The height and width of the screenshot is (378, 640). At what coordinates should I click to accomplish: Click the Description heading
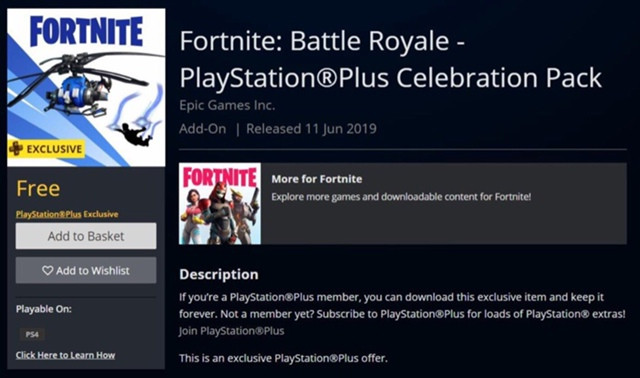tap(219, 274)
